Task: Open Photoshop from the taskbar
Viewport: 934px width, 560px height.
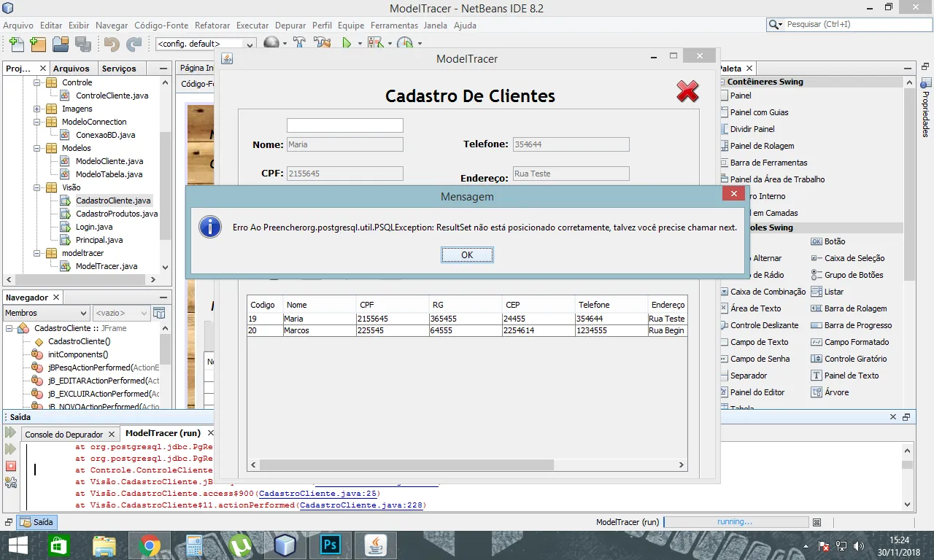Action: pyautogui.click(x=331, y=545)
